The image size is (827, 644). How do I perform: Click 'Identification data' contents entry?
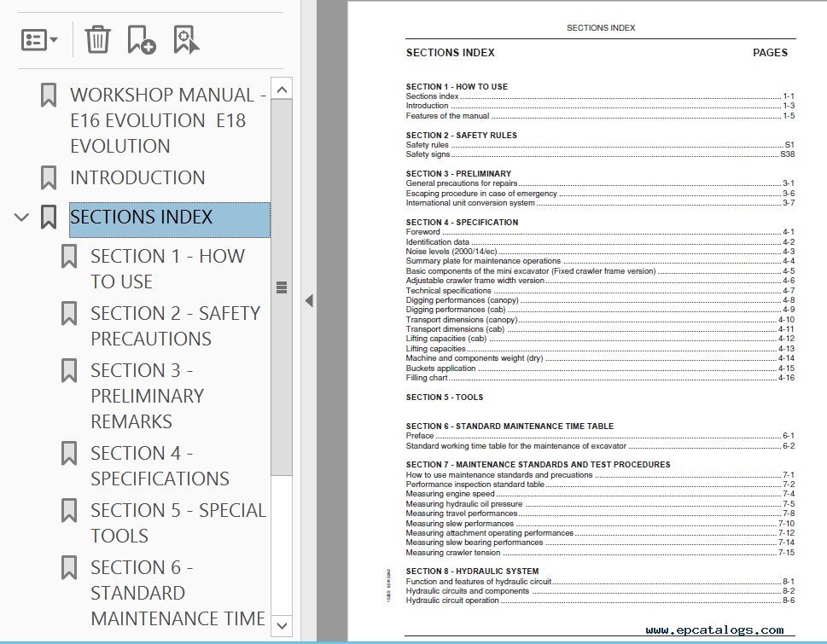pyautogui.click(x=600, y=242)
